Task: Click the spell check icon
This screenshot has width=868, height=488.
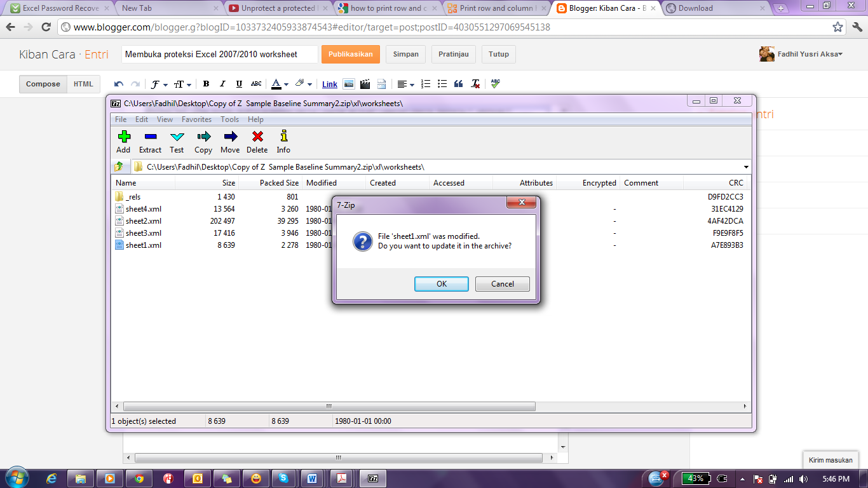Action: (x=496, y=84)
